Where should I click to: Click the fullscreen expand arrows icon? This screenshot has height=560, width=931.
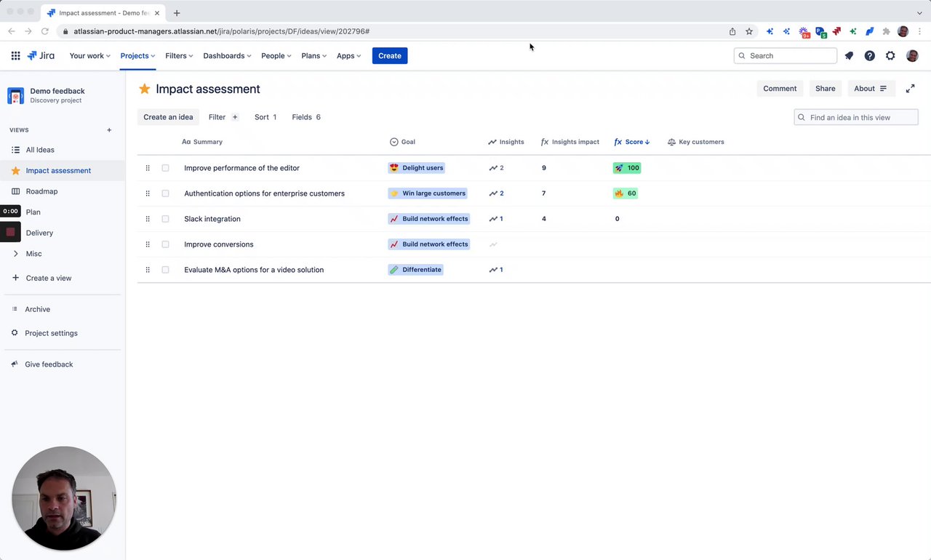tap(910, 89)
